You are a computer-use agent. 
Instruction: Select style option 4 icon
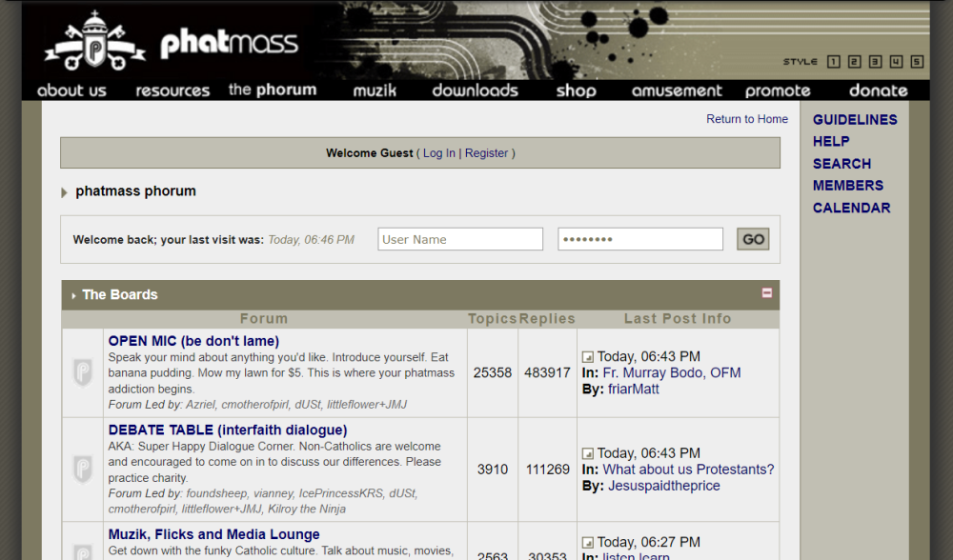click(x=896, y=61)
